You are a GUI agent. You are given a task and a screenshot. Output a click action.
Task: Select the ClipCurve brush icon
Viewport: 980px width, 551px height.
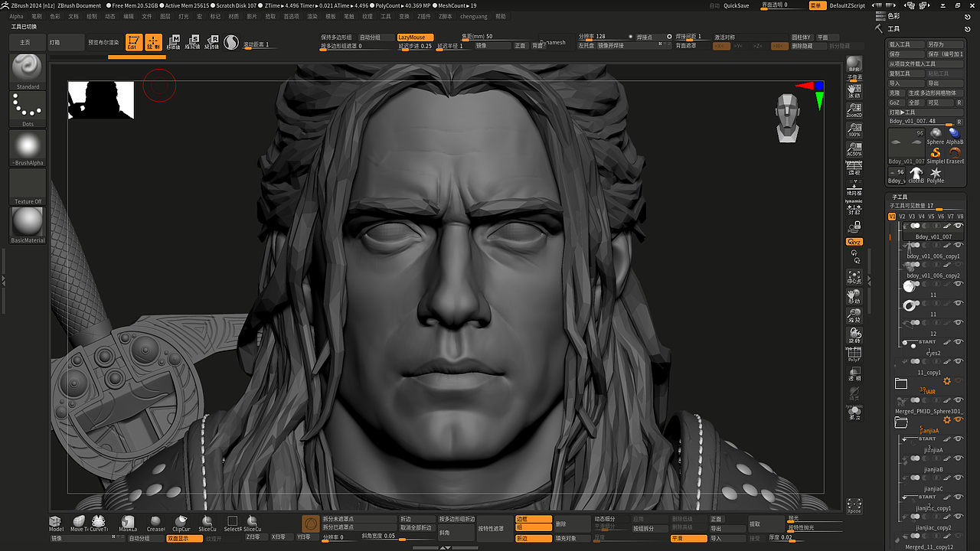pyautogui.click(x=181, y=523)
